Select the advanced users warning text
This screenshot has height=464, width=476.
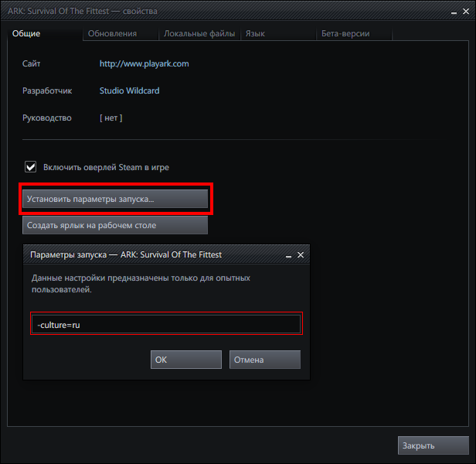pyautogui.click(x=141, y=284)
